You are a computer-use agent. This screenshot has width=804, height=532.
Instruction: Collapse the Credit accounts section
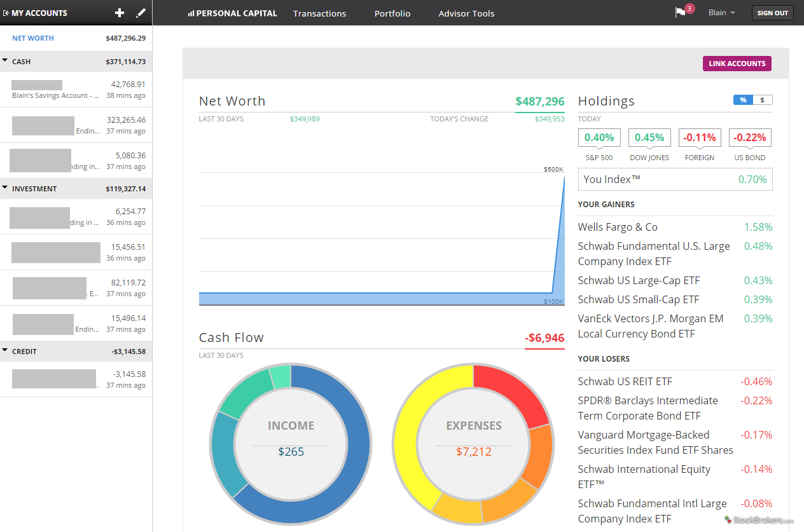[x=5, y=351]
